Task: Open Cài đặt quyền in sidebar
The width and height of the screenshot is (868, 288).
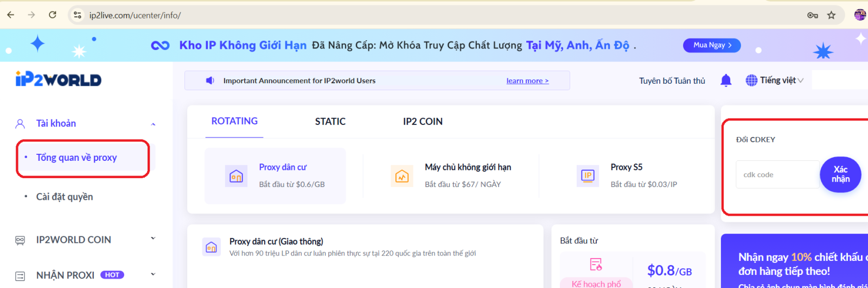Action: click(x=65, y=197)
